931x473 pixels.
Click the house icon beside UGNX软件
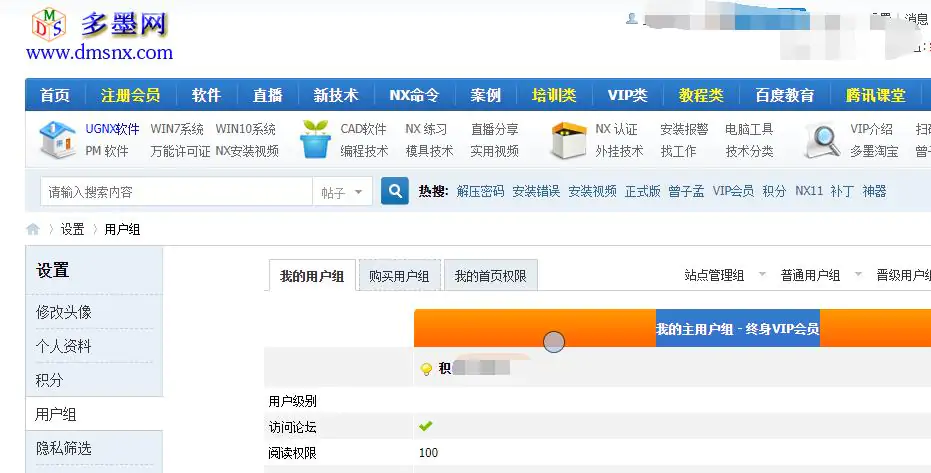(x=57, y=139)
